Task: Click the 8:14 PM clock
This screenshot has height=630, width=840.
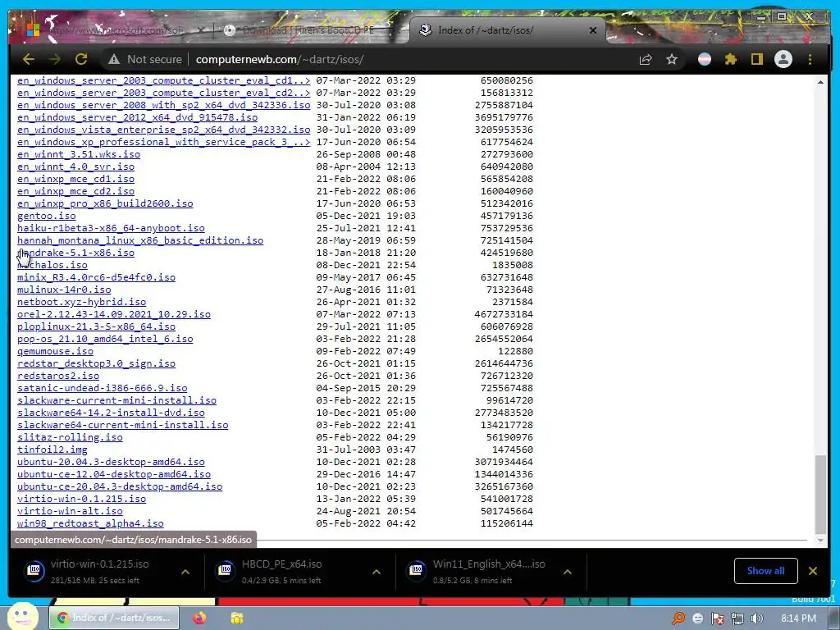Action: tap(798, 619)
